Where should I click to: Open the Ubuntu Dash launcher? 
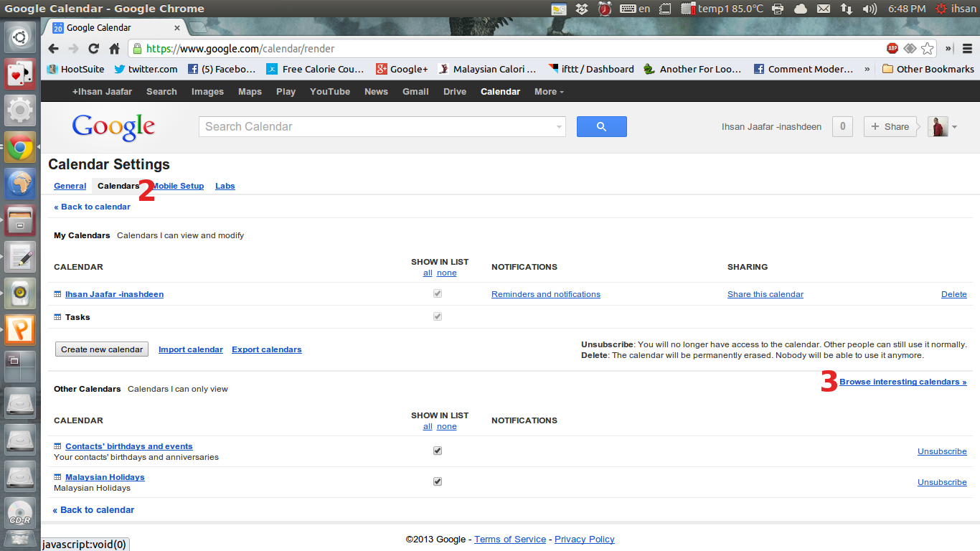(20, 37)
